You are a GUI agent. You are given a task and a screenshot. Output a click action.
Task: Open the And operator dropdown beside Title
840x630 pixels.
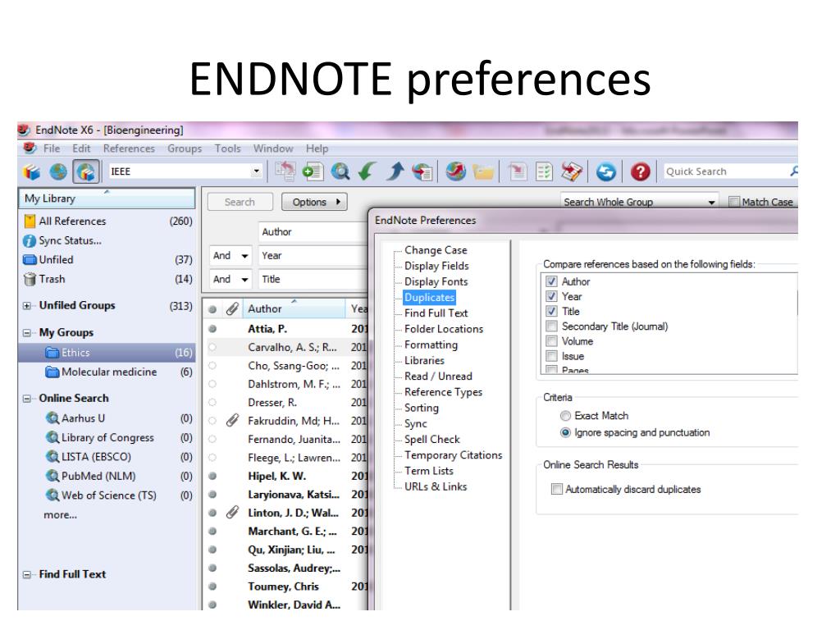[244, 279]
